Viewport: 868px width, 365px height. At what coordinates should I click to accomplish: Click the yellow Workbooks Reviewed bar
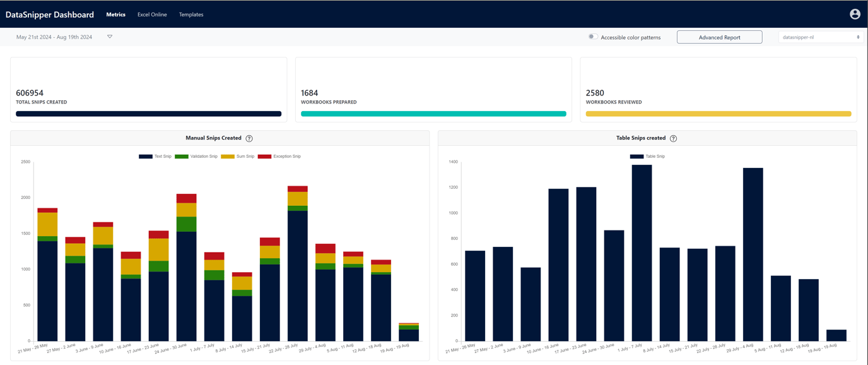[718, 114]
